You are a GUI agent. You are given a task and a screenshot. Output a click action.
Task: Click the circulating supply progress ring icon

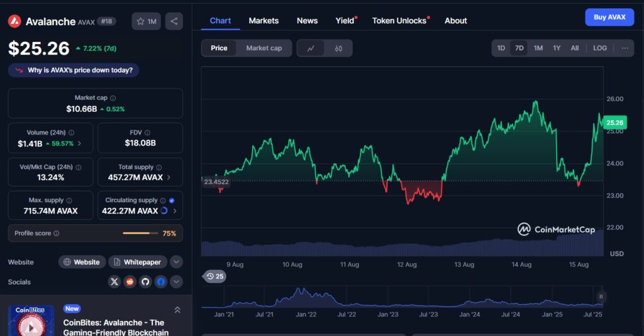tap(164, 211)
